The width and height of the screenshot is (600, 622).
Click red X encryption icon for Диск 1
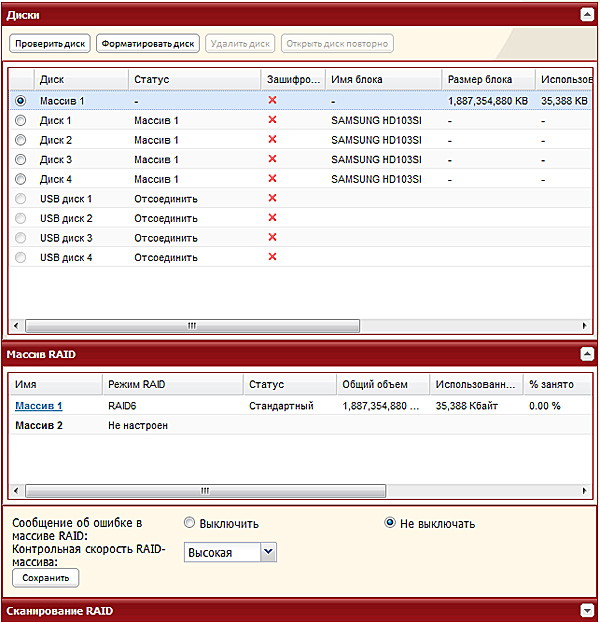point(272,120)
